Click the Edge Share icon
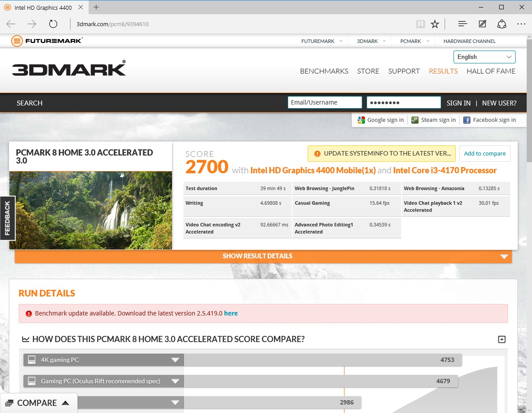Viewport: 532px width, 413px height. pyautogui.click(x=501, y=24)
